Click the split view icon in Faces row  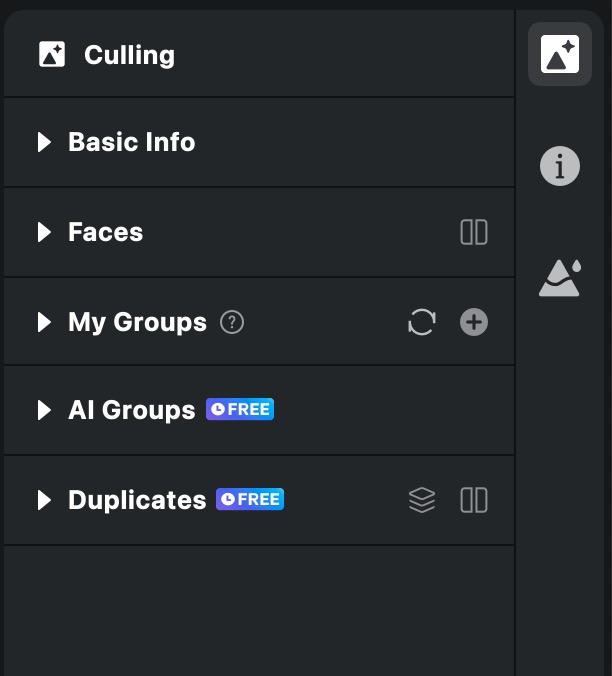[474, 232]
